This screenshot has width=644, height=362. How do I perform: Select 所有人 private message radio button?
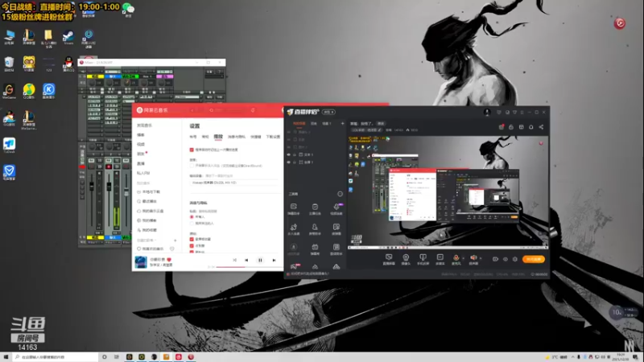tap(192, 217)
